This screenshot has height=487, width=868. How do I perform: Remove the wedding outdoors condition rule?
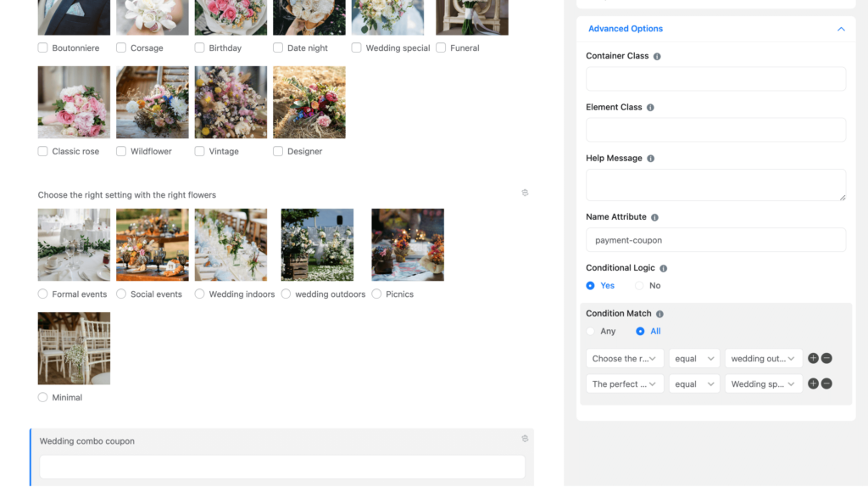826,359
